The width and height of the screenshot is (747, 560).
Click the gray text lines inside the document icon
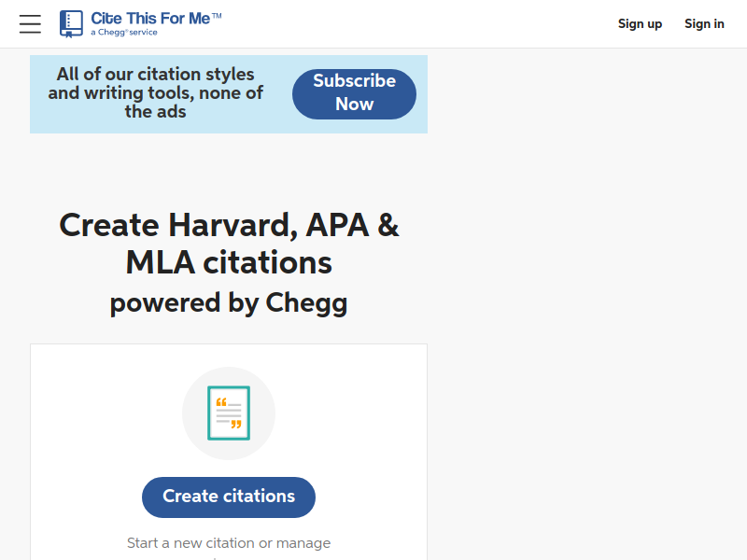pos(229,413)
